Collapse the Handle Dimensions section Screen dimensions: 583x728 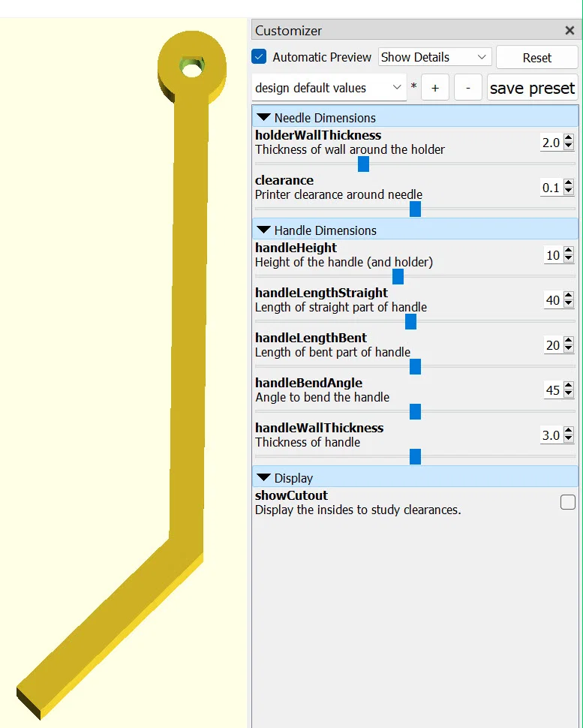tap(263, 230)
